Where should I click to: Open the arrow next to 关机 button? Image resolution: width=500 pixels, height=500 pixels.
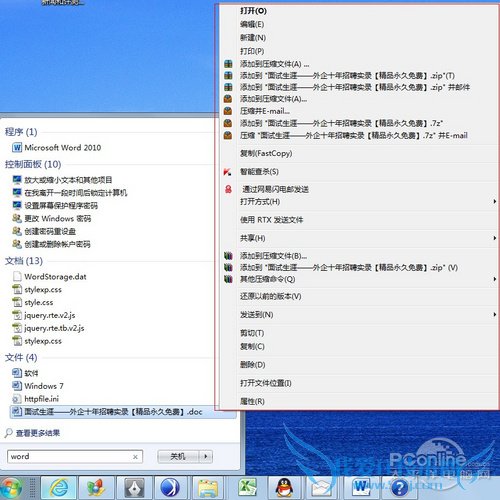point(206,456)
